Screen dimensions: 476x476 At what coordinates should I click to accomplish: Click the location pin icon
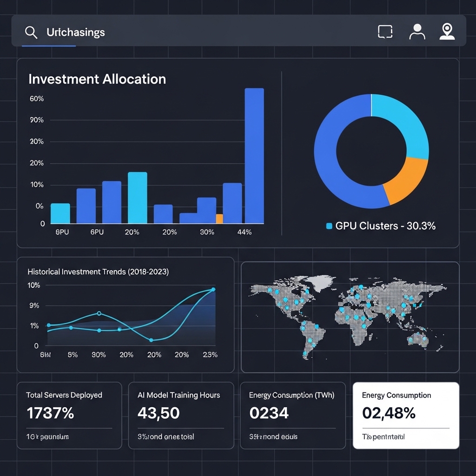(x=447, y=31)
